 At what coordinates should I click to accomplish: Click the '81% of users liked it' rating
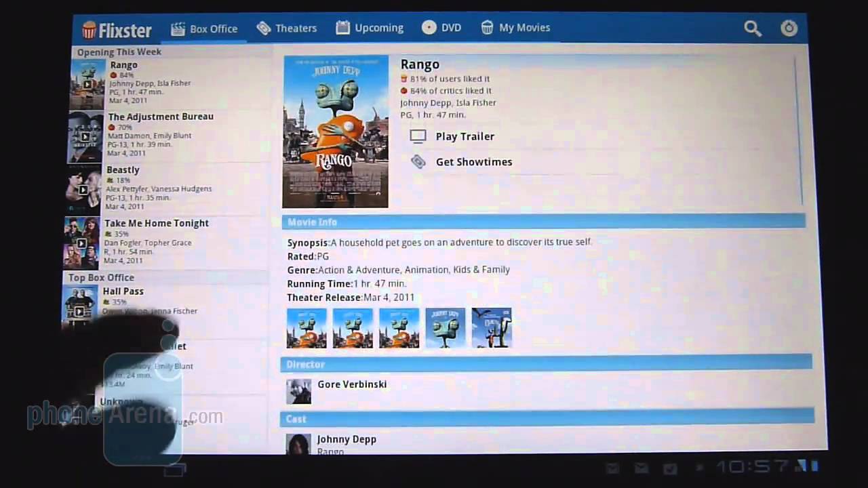(x=445, y=79)
